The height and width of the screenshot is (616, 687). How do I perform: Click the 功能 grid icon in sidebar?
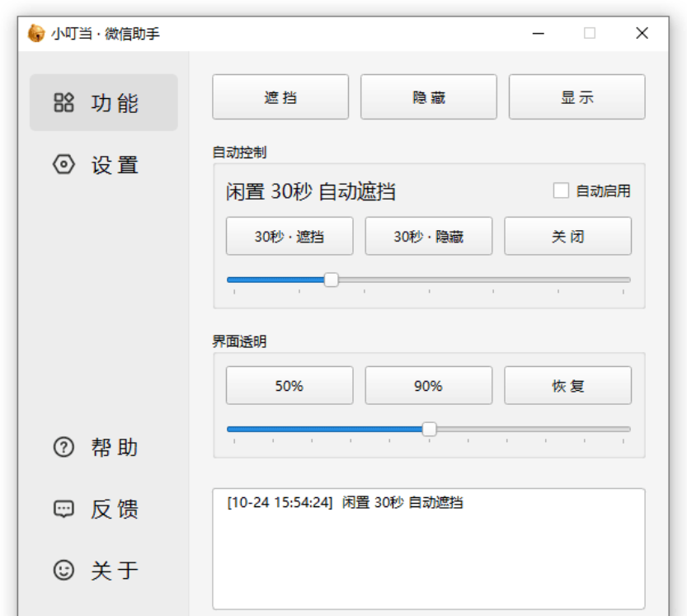64,103
